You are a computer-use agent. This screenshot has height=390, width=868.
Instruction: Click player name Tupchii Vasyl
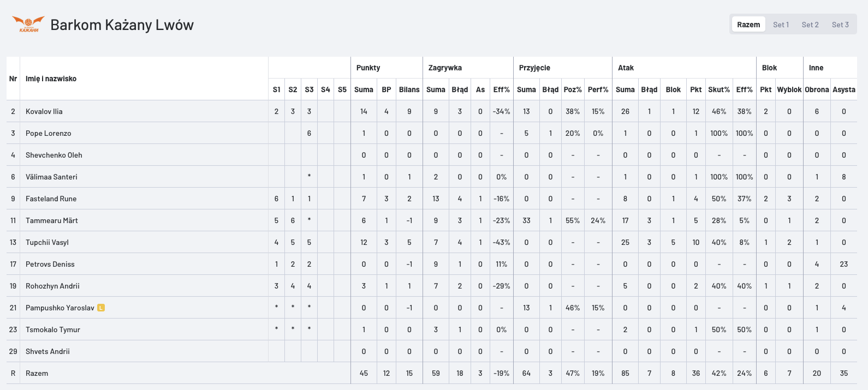(x=47, y=242)
